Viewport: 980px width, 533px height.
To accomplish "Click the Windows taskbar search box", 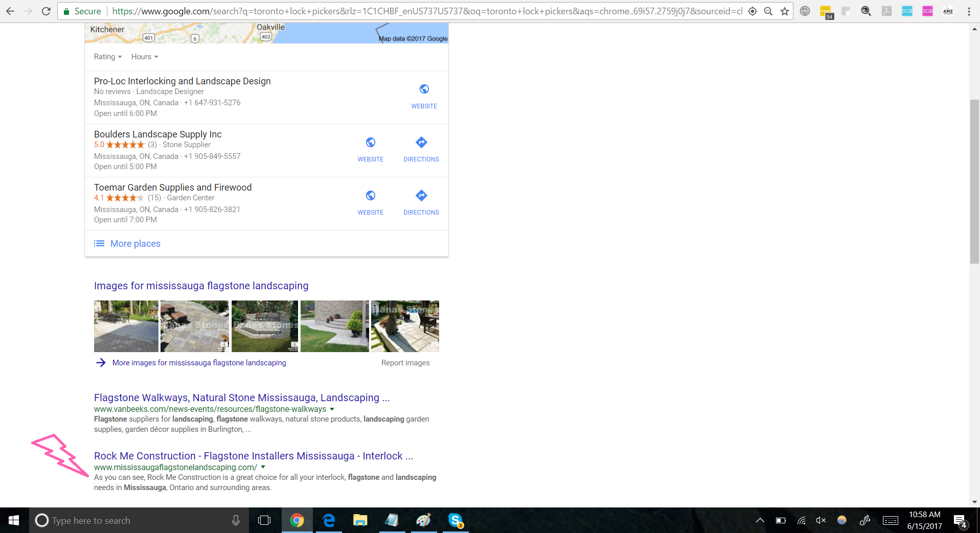I will click(133, 520).
